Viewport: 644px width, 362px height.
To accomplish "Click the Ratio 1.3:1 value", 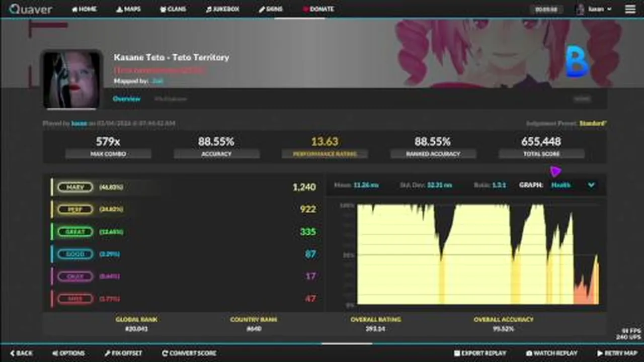I will tap(499, 185).
